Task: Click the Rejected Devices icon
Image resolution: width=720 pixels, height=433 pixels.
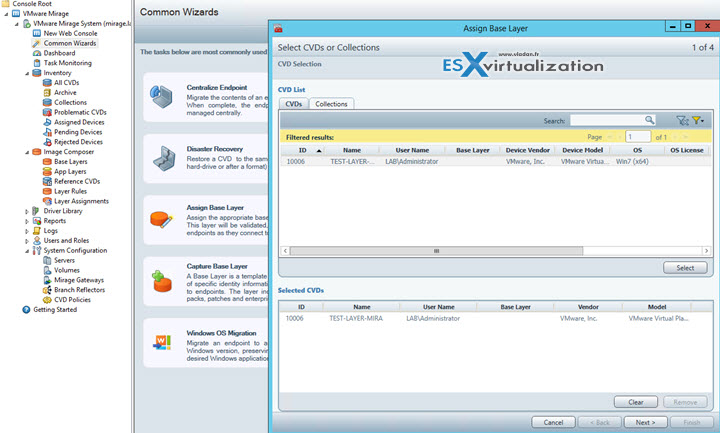Action: 47,142
